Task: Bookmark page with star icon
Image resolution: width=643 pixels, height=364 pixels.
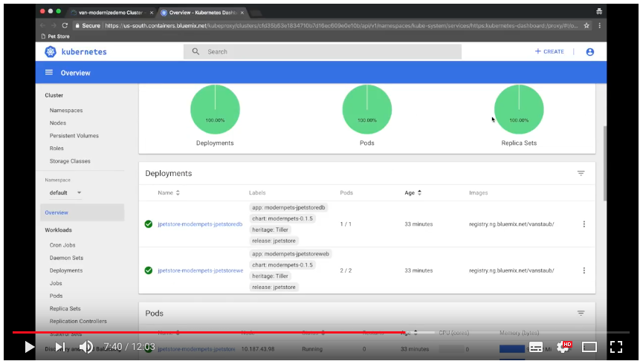Action: click(587, 25)
